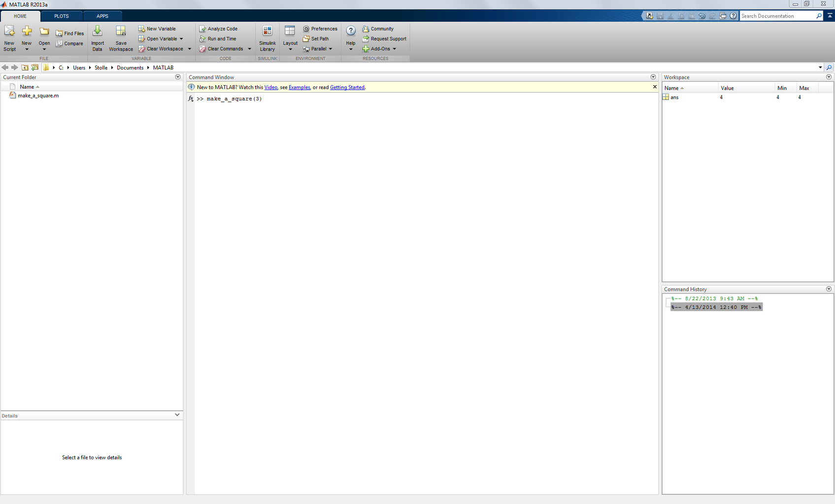This screenshot has width=835, height=504.
Task: Open the Workspace panel actions menu
Action: 829,77
